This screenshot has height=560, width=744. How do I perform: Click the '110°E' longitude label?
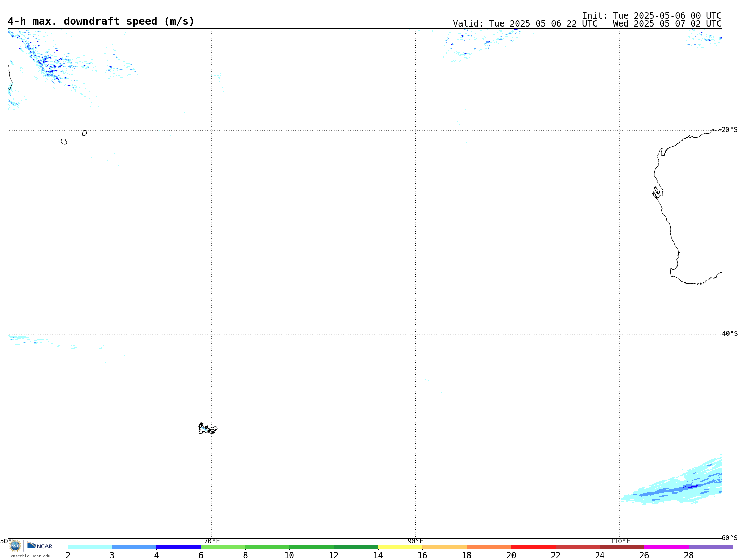620,541
